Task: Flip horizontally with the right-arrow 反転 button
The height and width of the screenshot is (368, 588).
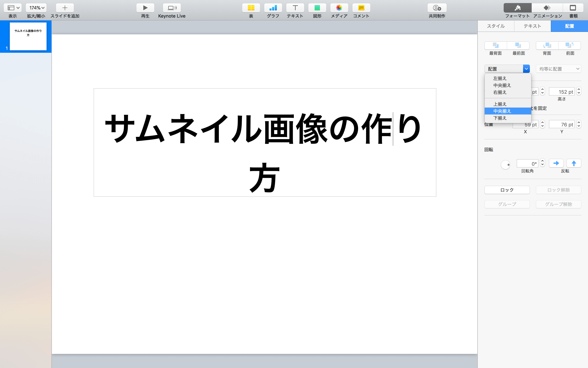Action: point(556,163)
